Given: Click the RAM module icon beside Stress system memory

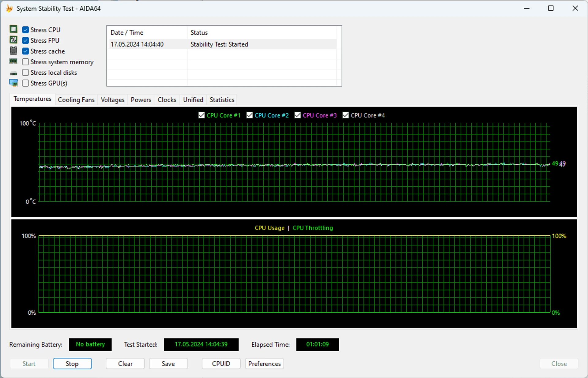Looking at the screenshot, I should 13,61.
